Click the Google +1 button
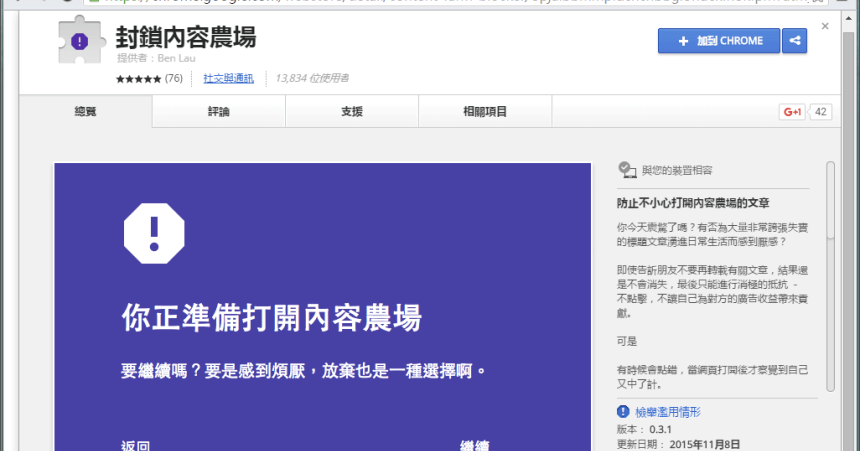860x451 pixels. click(792, 112)
